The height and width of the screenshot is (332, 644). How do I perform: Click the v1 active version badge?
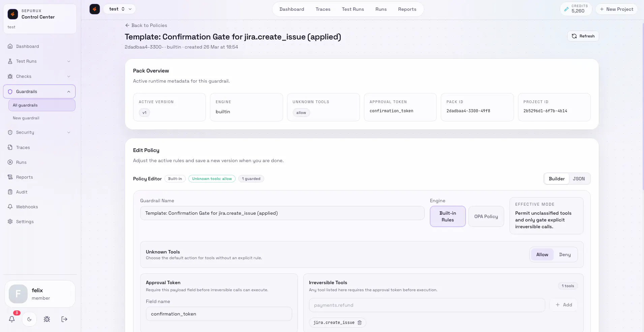[x=144, y=113]
